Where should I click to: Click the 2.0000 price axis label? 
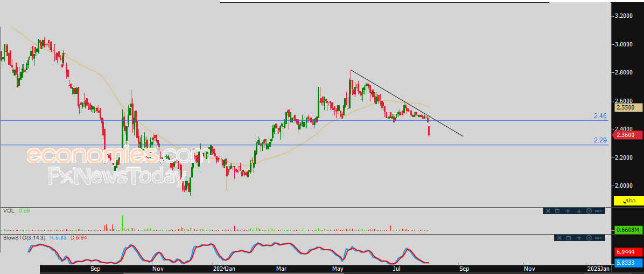coord(623,186)
